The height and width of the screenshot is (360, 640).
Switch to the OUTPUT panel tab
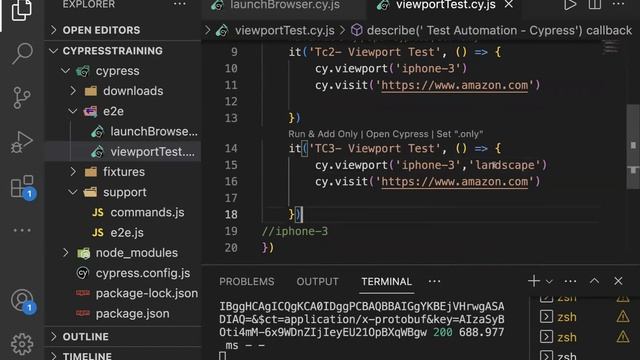tap(318, 282)
